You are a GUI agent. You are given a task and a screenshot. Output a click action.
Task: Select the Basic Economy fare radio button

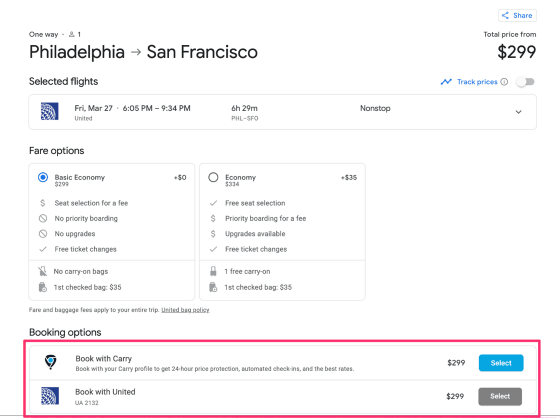point(43,177)
